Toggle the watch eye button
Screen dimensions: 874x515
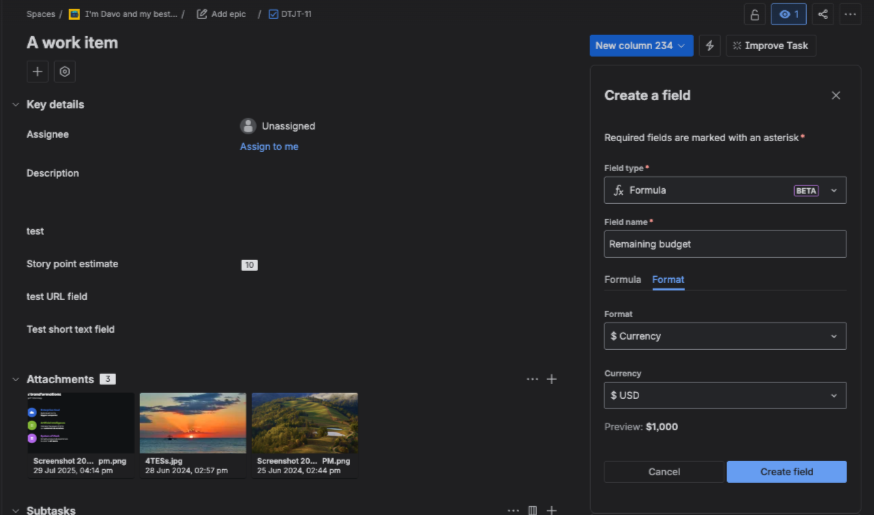789,14
